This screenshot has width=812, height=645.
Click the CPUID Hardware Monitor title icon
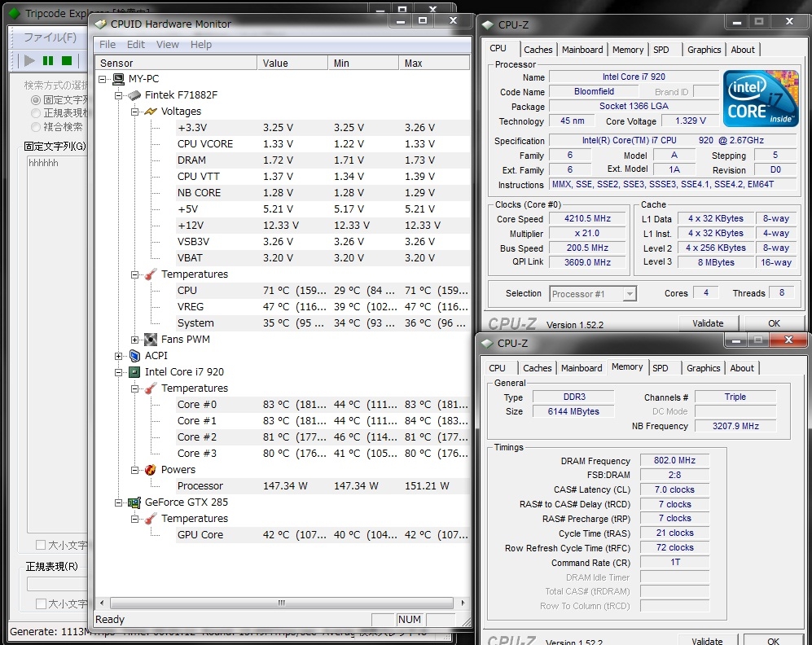coord(100,24)
